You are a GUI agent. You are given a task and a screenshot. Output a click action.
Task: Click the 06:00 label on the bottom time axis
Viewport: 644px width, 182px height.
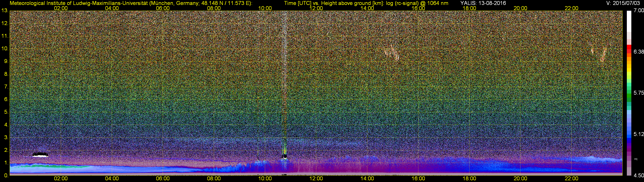click(x=163, y=179)
